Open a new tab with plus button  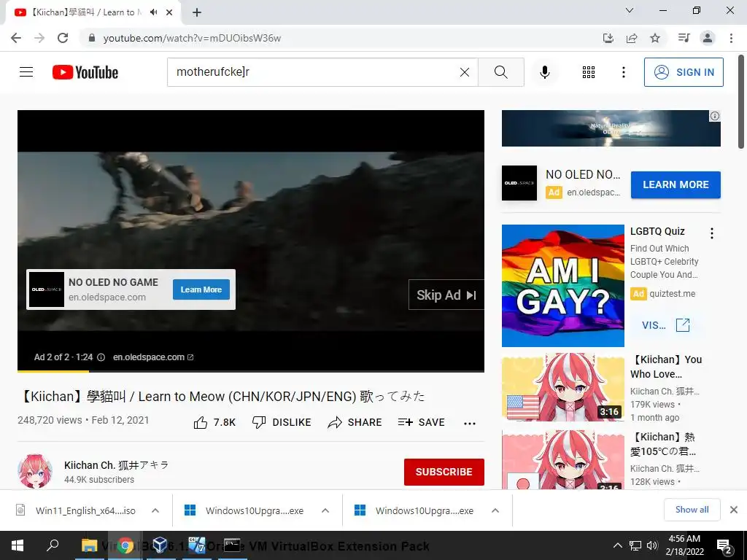pyautogui.click(x=197, y=12)
